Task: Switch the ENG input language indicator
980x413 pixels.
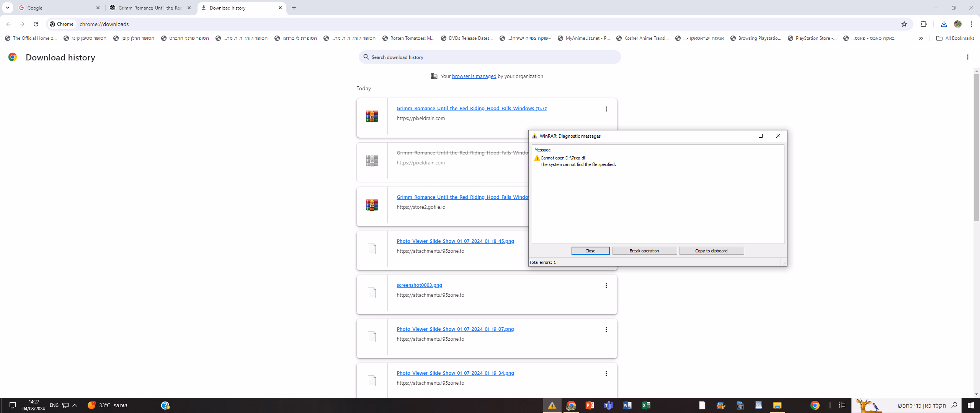Action: [x=54, y=405]
